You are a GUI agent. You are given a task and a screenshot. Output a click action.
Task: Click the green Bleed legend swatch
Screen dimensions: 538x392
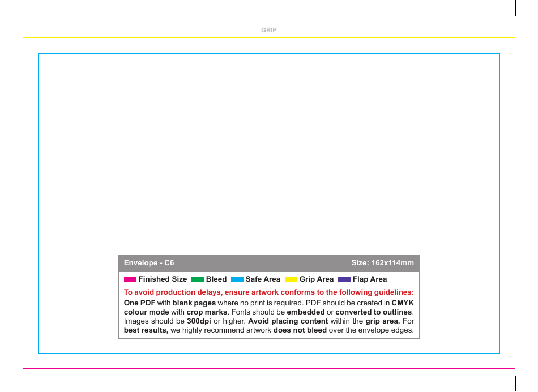pos(198,279)
